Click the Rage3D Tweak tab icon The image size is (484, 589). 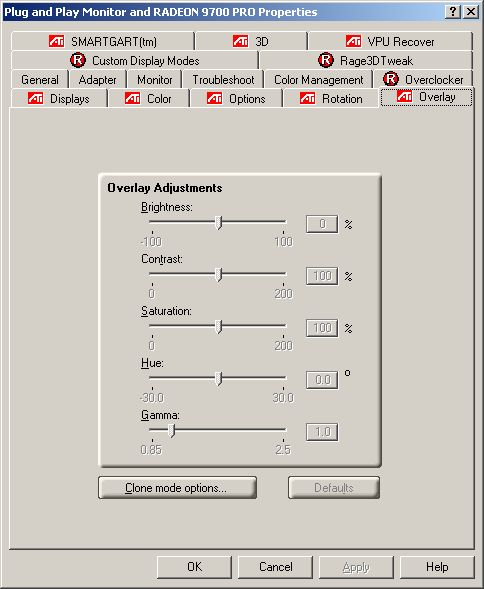pos(326,60)
